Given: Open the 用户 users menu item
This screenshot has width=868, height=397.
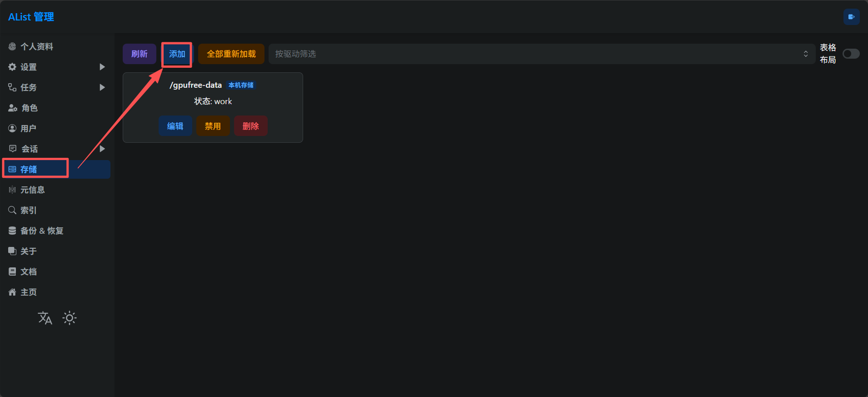Looking at the screenshot, I should click(28, 128).
